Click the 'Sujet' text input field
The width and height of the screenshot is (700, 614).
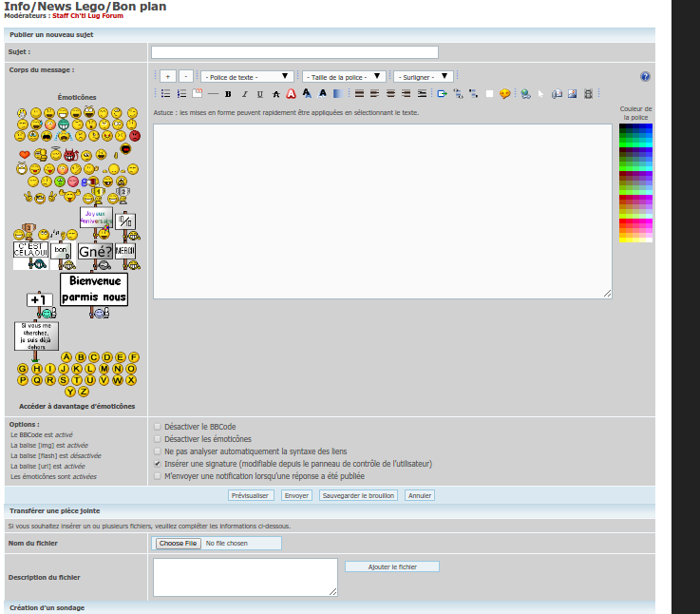[294, 52]
